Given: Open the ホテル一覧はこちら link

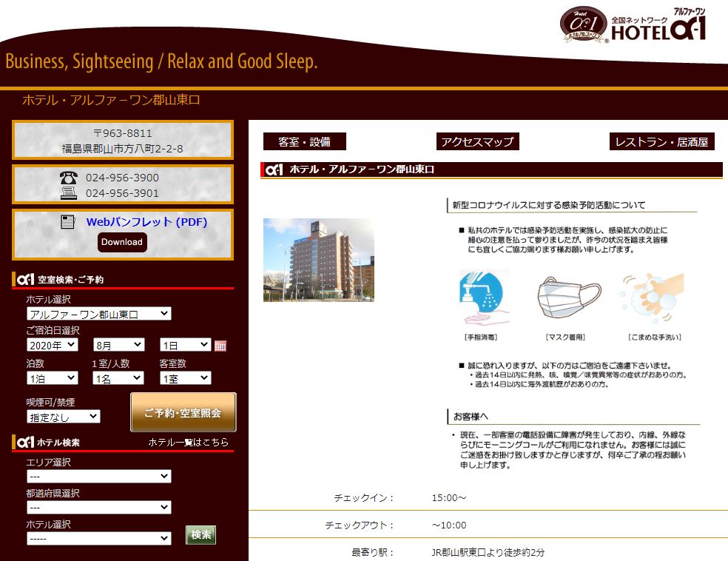Looking at the screenshot, I should 189,442.
